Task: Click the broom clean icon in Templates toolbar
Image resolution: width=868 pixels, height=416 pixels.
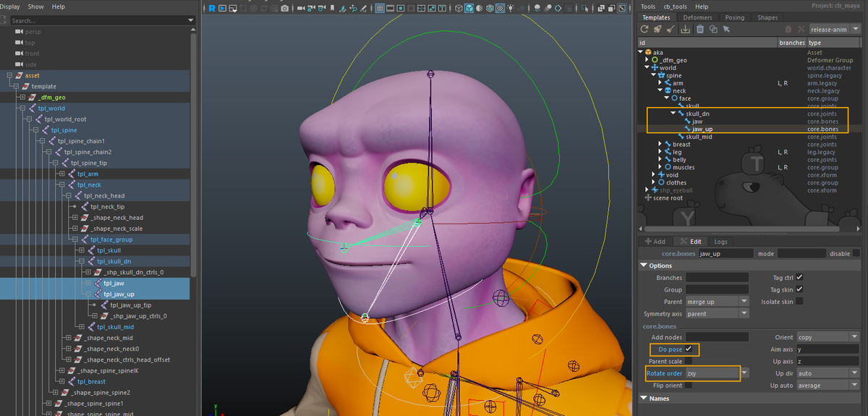Action: [x=671, y=29]
